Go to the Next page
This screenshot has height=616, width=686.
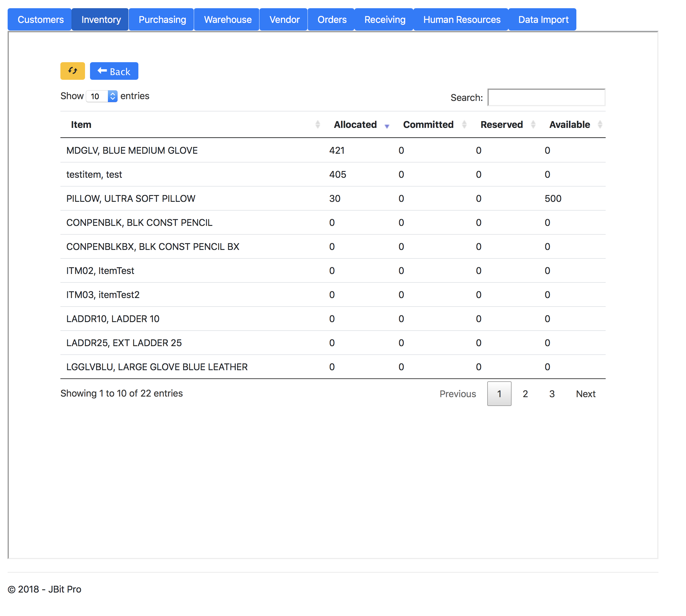585,394
